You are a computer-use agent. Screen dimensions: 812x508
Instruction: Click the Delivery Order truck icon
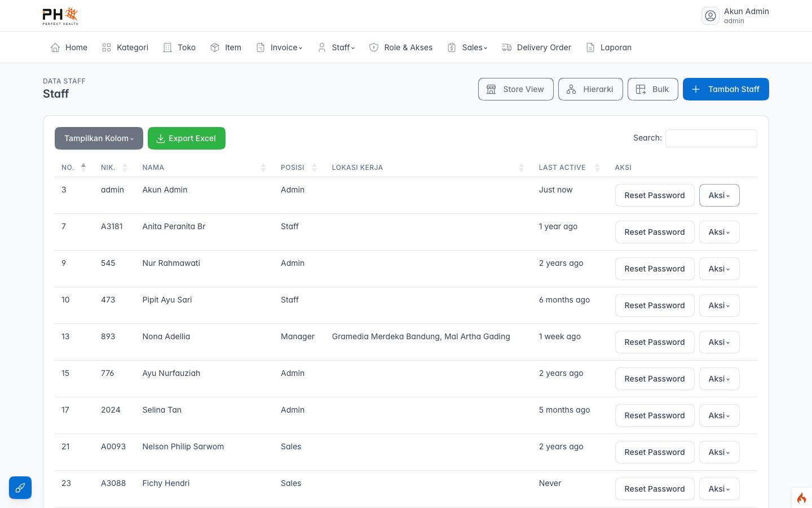(x=507, y=47)
